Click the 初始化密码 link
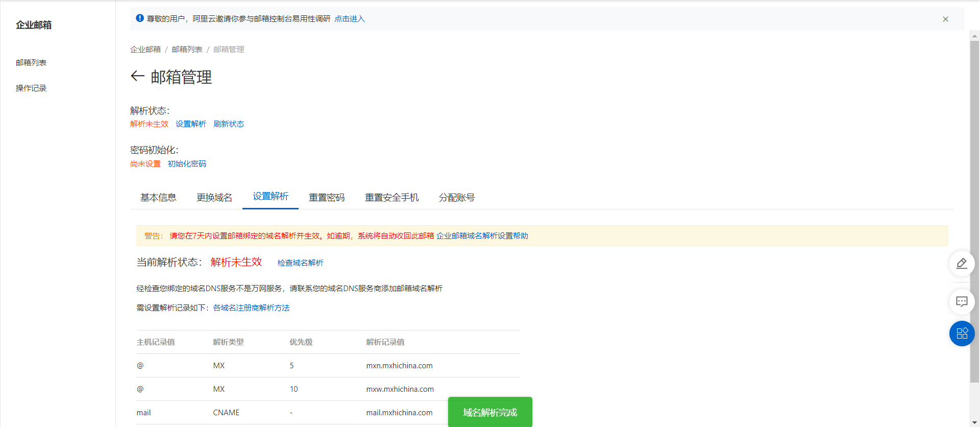 187,164
